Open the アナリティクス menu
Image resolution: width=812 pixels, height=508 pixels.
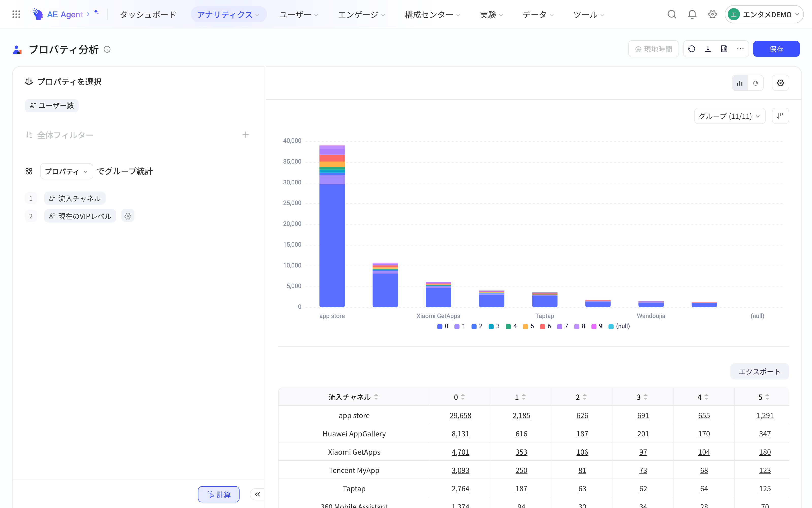(x=228, y=14)
